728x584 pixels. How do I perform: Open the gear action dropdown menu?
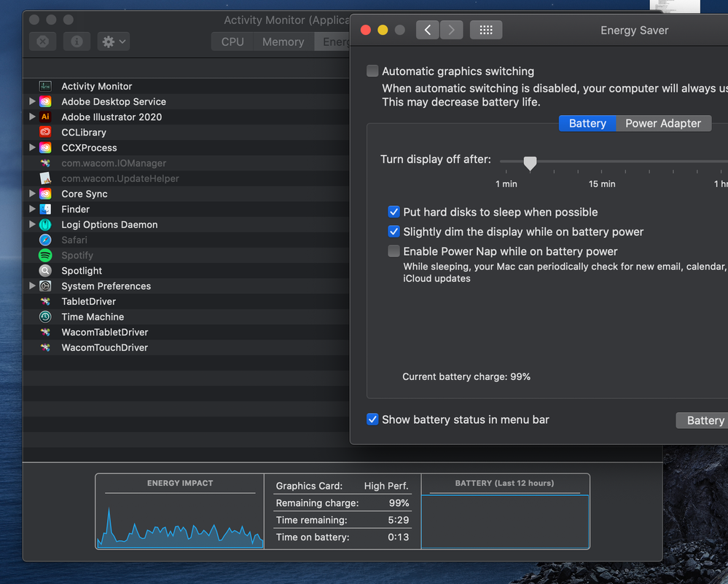coord(113,42)
